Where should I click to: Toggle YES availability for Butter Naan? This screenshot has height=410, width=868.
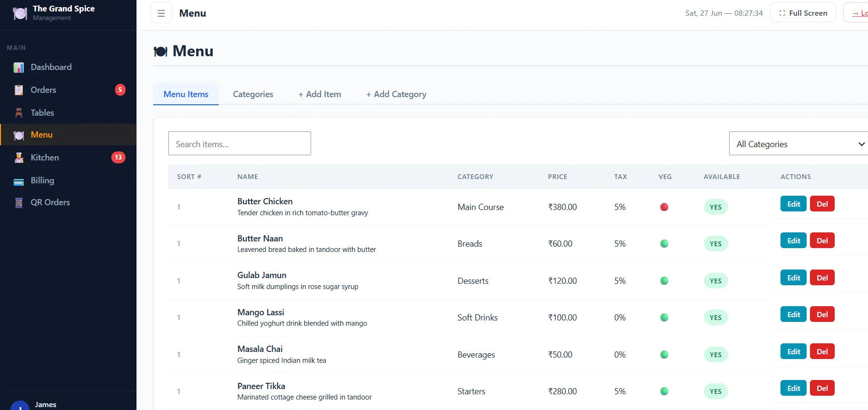click(716, 244)
